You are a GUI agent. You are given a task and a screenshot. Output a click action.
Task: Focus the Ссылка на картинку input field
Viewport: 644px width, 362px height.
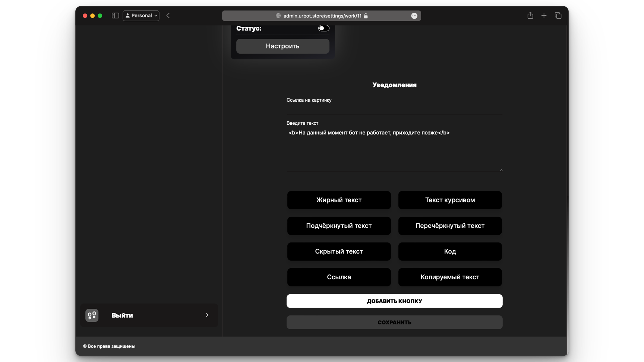click(x=394, y=109)
